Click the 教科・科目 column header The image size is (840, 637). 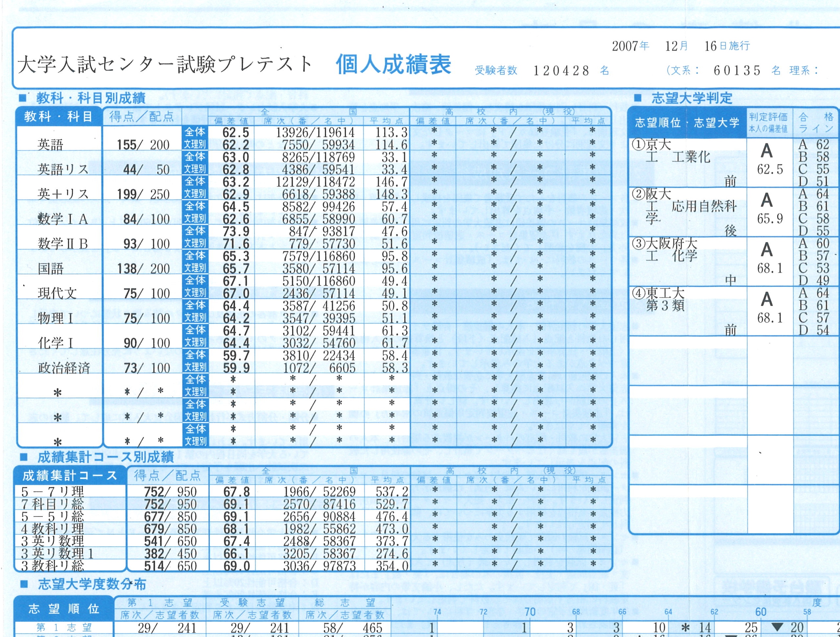point(59,117)
